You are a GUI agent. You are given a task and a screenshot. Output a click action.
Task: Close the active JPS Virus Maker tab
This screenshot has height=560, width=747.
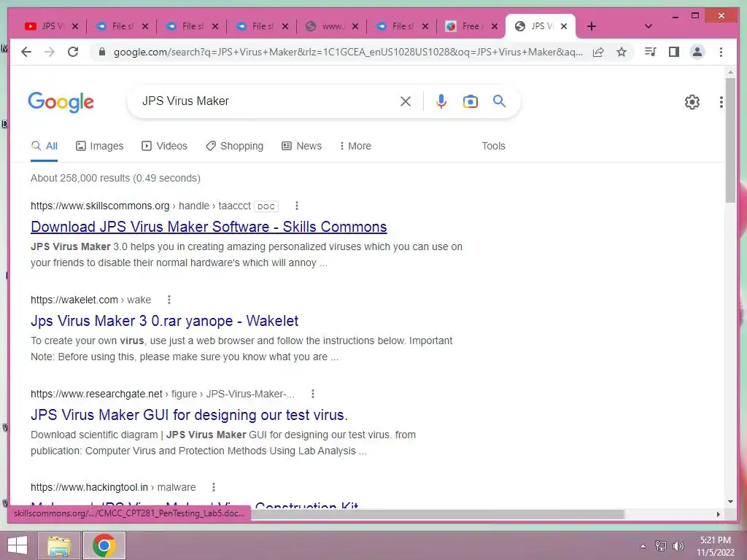564,26
